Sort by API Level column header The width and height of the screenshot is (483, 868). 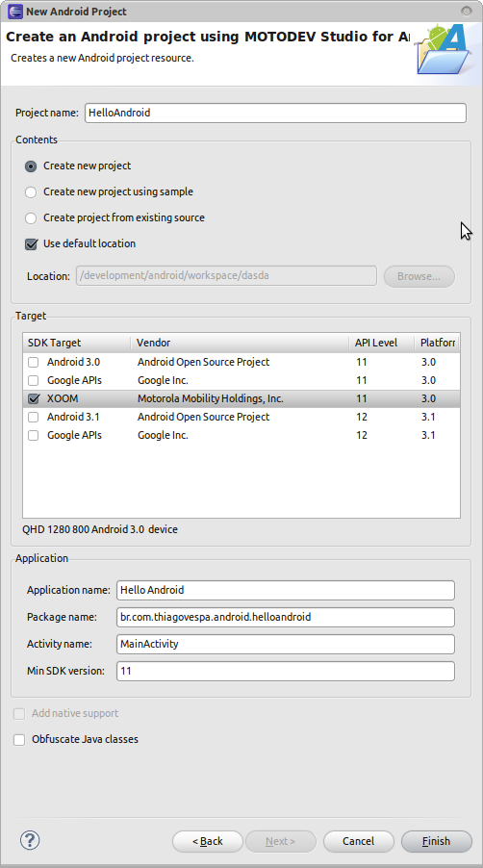pos(381,343)
